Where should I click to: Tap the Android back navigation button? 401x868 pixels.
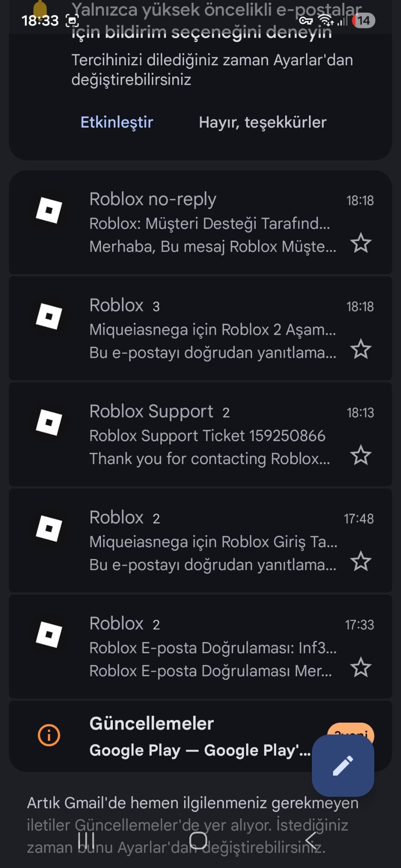(311, 840)
